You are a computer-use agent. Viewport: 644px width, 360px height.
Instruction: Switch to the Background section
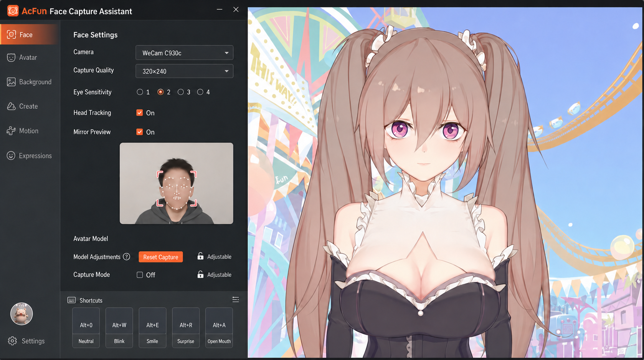point(30,82)
